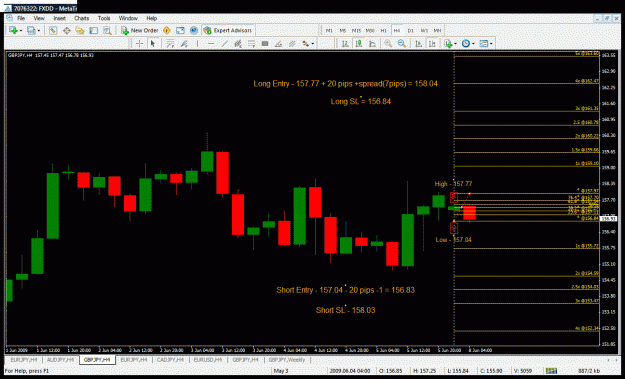Screen dimensions: 625x379
Task: Open the Help menu
Action: (x=151, y=18)
